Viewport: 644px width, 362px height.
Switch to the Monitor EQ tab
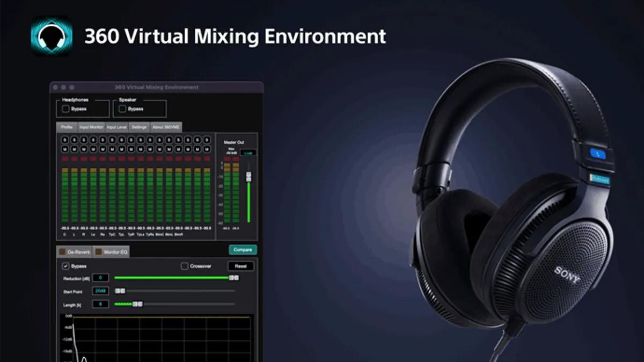(111, 252)
